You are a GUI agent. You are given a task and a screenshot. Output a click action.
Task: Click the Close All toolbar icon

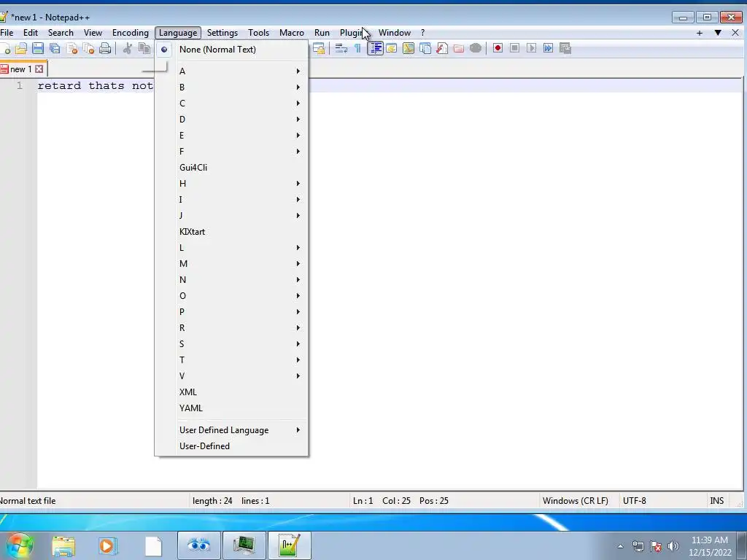88,48
